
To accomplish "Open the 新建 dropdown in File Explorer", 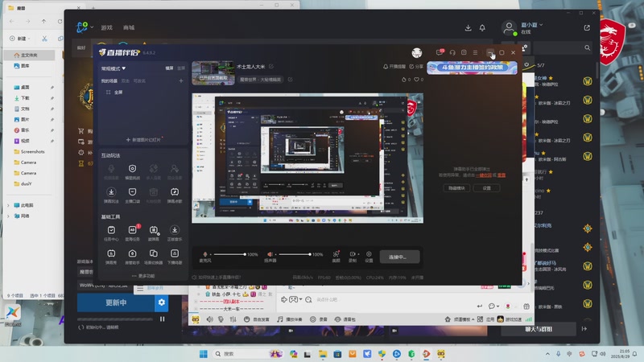I will click(x=20, y=39).
